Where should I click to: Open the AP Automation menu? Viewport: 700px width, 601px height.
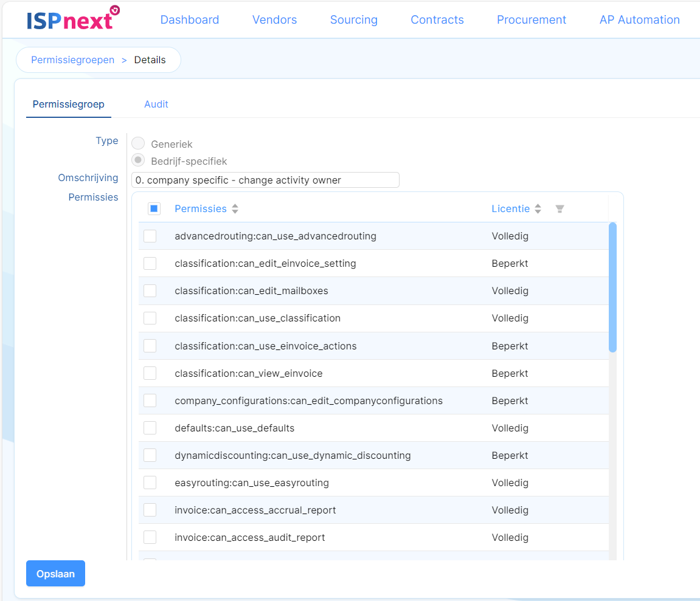[x=639, y=19]
